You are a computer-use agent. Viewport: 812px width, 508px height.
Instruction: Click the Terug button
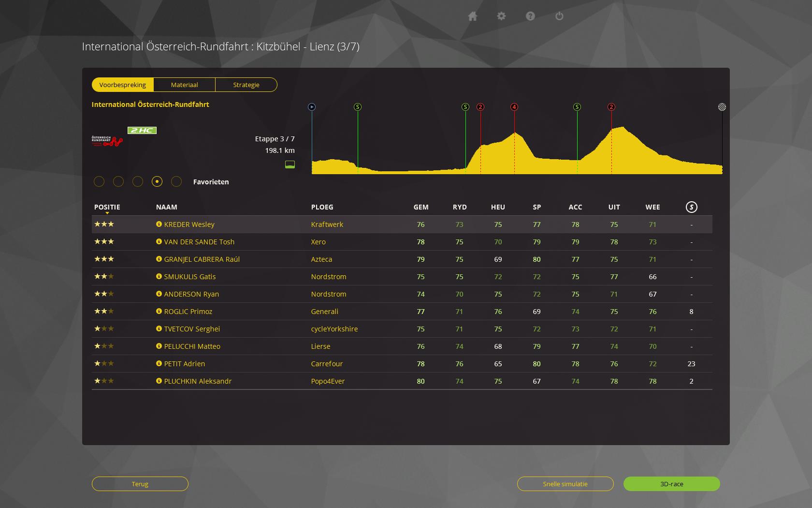point(140,484)
